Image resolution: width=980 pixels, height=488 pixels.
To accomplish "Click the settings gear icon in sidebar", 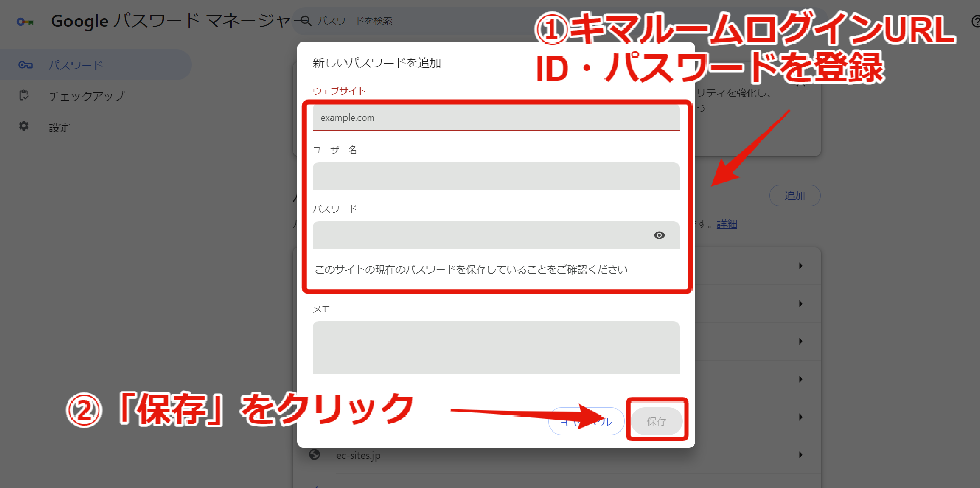I will pos(24,126).
